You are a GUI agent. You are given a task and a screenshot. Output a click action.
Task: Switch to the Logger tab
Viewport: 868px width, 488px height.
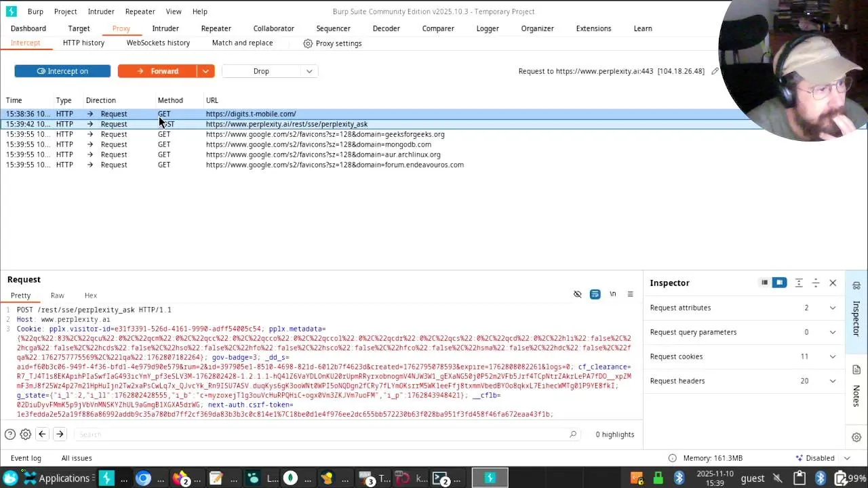(488, 28)
